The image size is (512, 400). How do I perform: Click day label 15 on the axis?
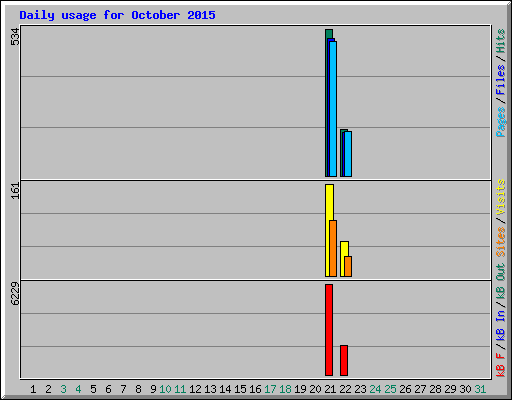[x=240, y=389]
